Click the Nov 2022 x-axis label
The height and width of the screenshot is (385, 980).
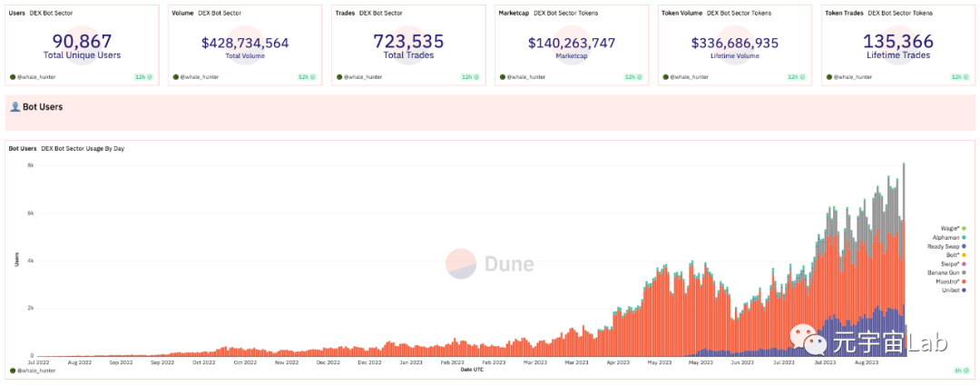pyautogui.click(x=287, y=362)
